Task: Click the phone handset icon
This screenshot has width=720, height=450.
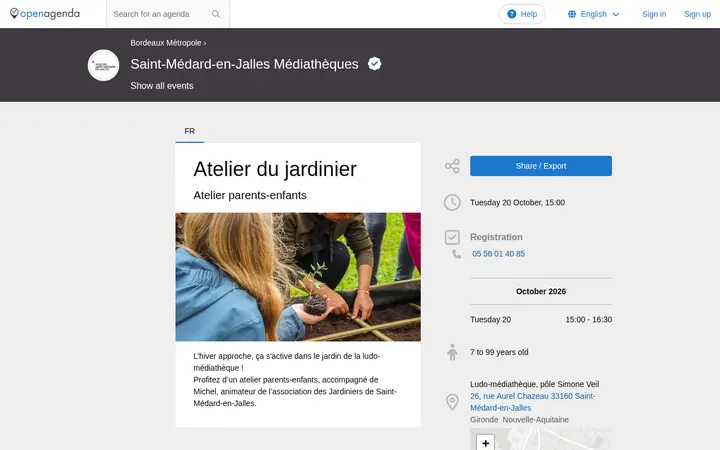Action: pos(456,254)
